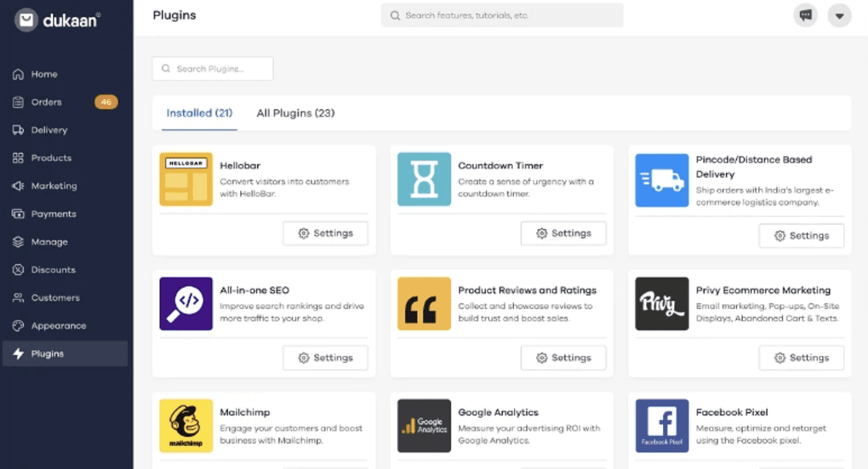
Task: Switch to the All Plugins (23) tab
Action: (295, 113)
